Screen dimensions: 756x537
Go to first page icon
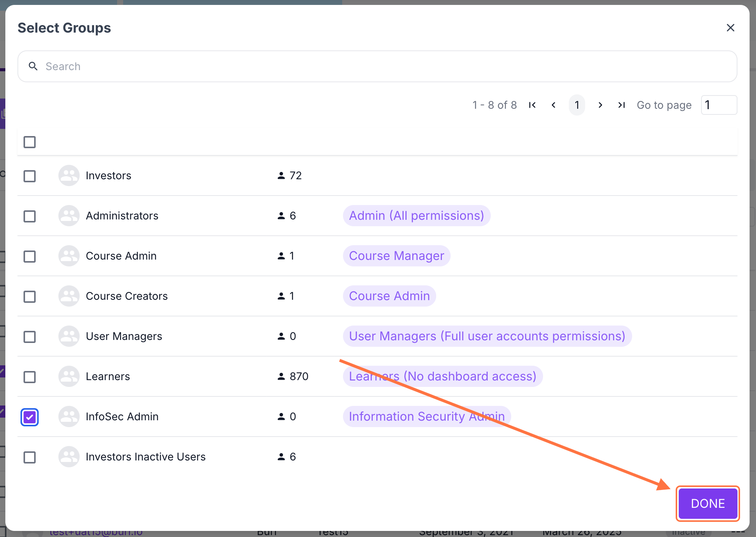pyautogui.click(x=532, y=105)
